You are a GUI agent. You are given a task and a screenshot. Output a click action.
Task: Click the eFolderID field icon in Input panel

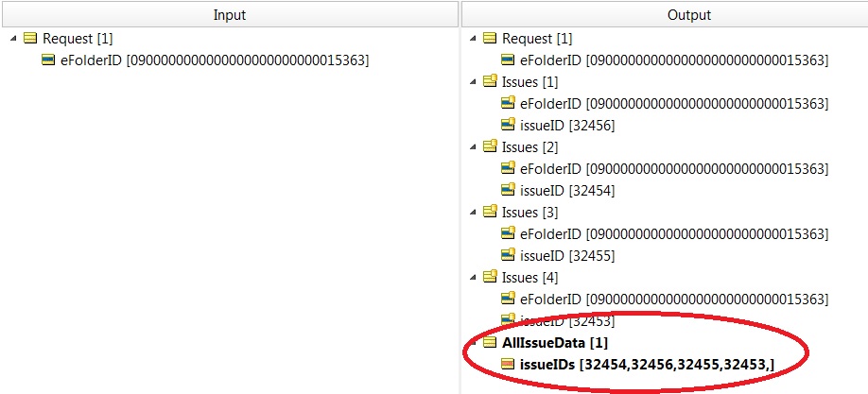[49, 60]
